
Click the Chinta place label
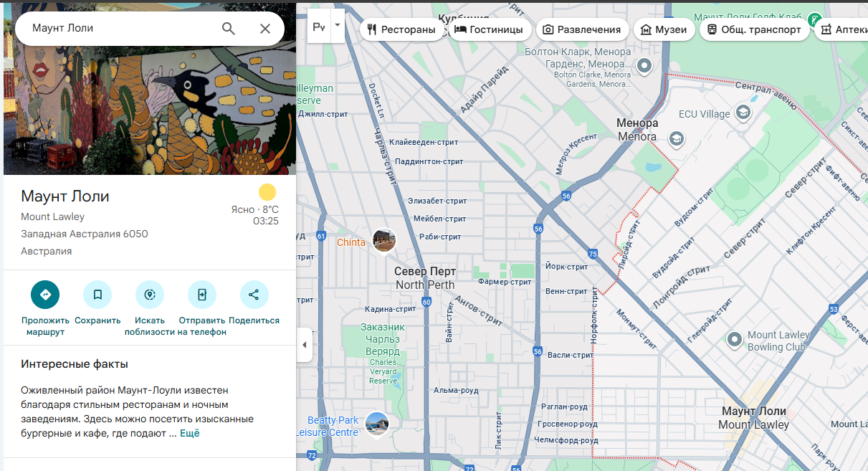pyautogui.click(x=351, y=242)
